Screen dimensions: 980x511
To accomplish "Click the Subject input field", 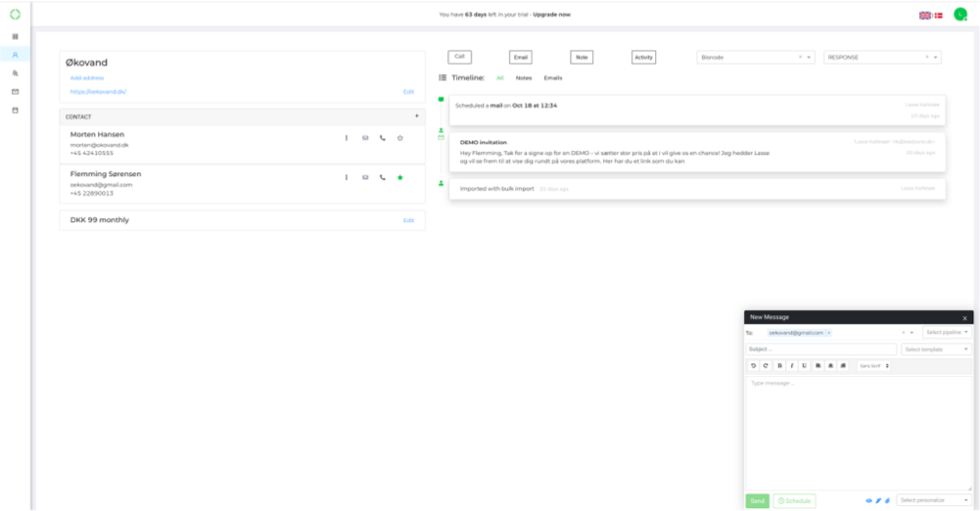I will [820, 349].
